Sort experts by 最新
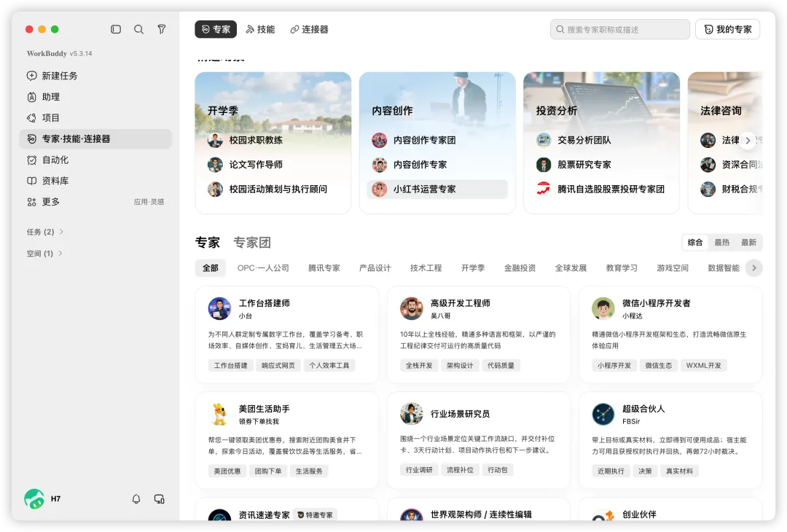 [x=748, y=243]
